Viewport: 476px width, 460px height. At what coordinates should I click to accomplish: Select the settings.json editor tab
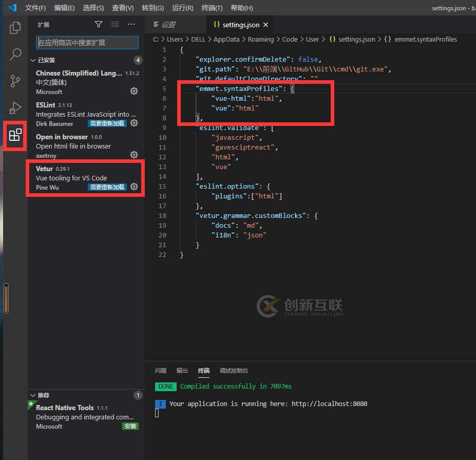click(x=241, y=25)
